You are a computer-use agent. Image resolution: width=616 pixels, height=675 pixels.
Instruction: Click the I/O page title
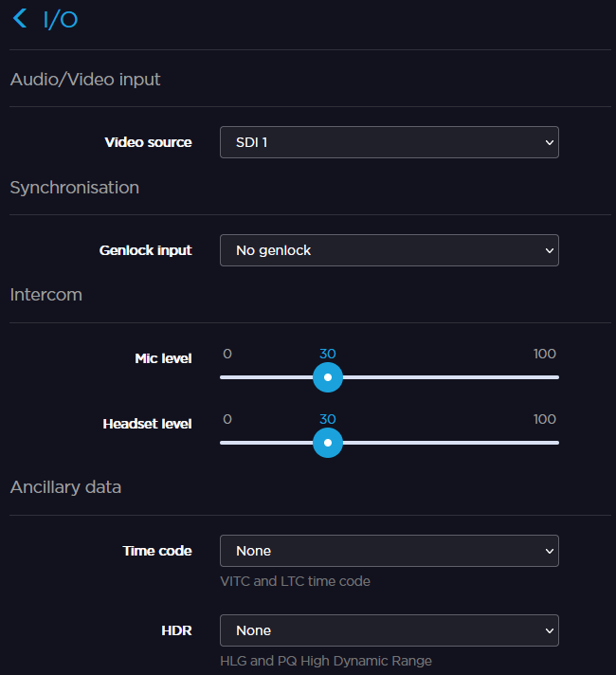(61, 20)
